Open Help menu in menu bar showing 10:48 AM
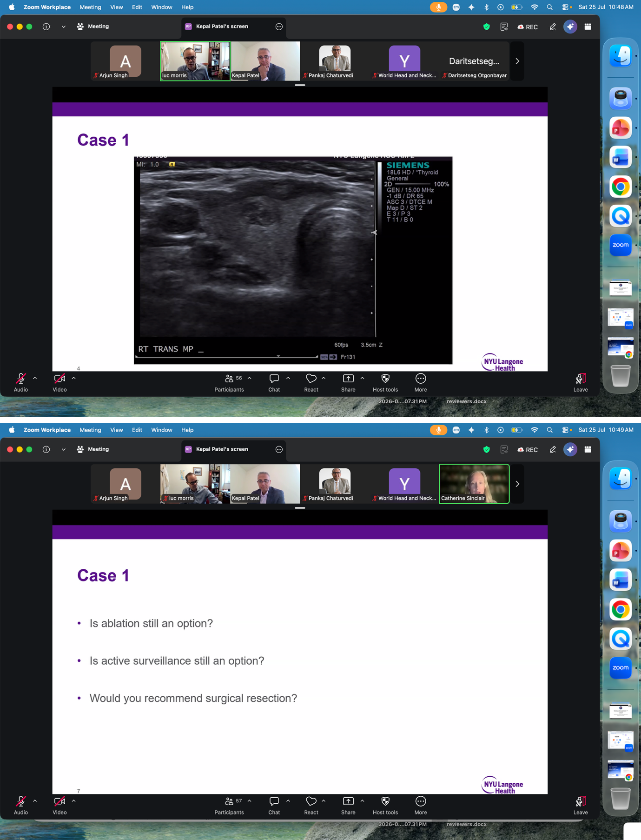 pyautogui.click(x=187, y=7)
